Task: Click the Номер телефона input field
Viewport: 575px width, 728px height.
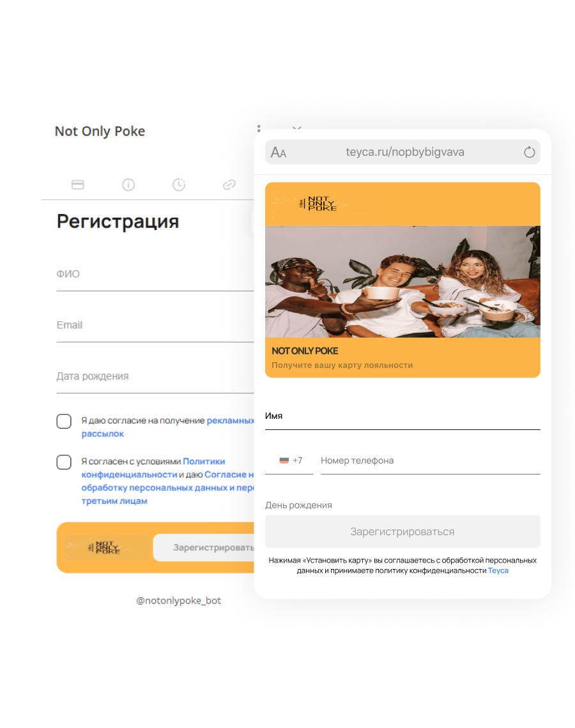Action: [431, 460]
